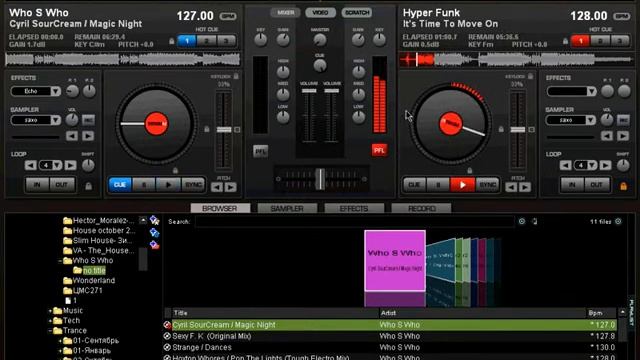Switch to the Browser tab
This screenshot has height=360, width=640.
pos(220,208)
